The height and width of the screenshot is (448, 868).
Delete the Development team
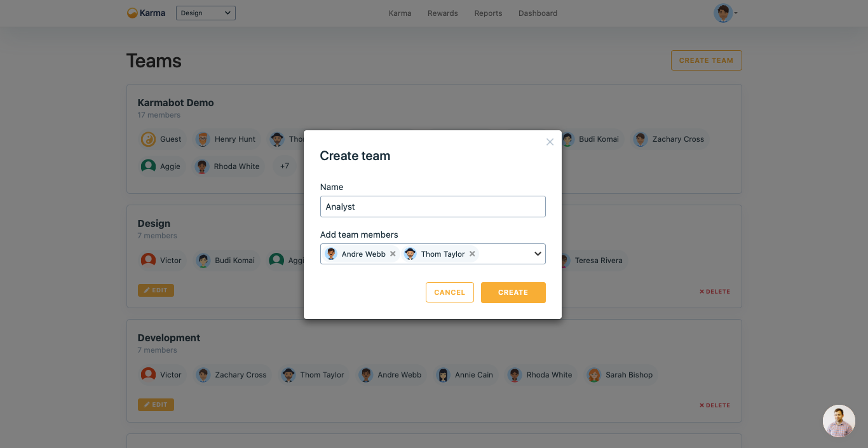[715, 405]
